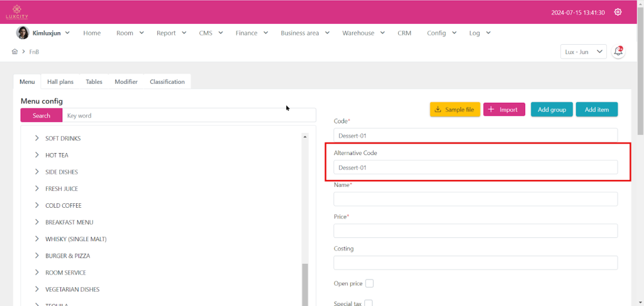This screenshot has height=306, width=644.
Task: Tick the Special tax checkbox
Action: click(x=369, y=303)
